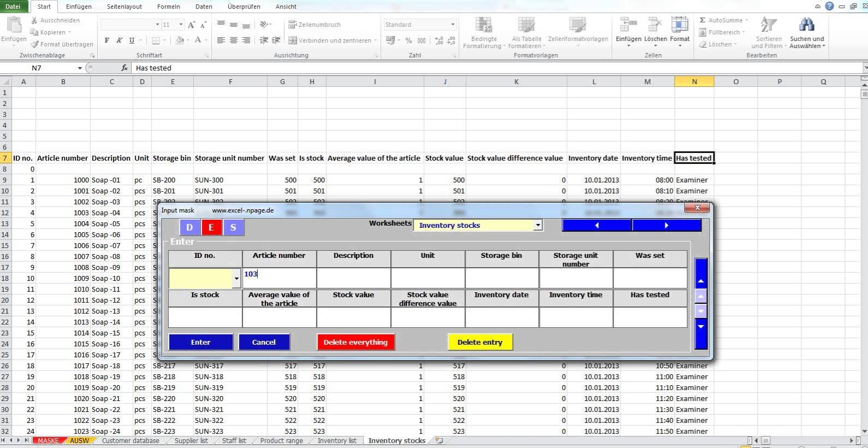Open Als Tabelle formatieren gallery
Image resolution: width=868 pixels, height=448 pixels.
[526, 33]
